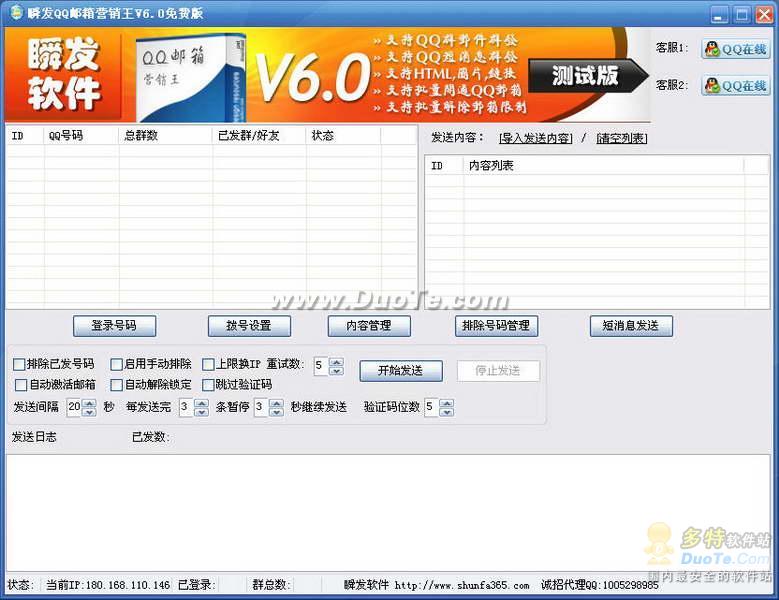Click inside the 发送日志 log text area
This screenshot has width=779, height=600.
point(388,510)
